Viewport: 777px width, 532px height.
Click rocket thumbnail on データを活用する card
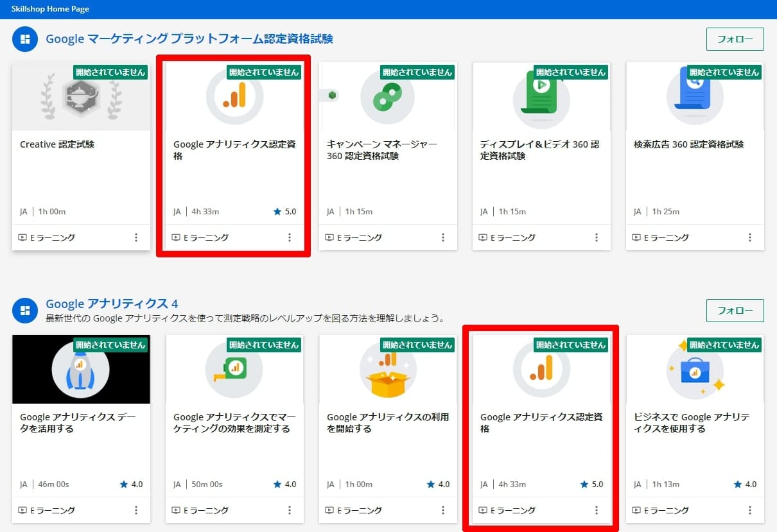81,369
